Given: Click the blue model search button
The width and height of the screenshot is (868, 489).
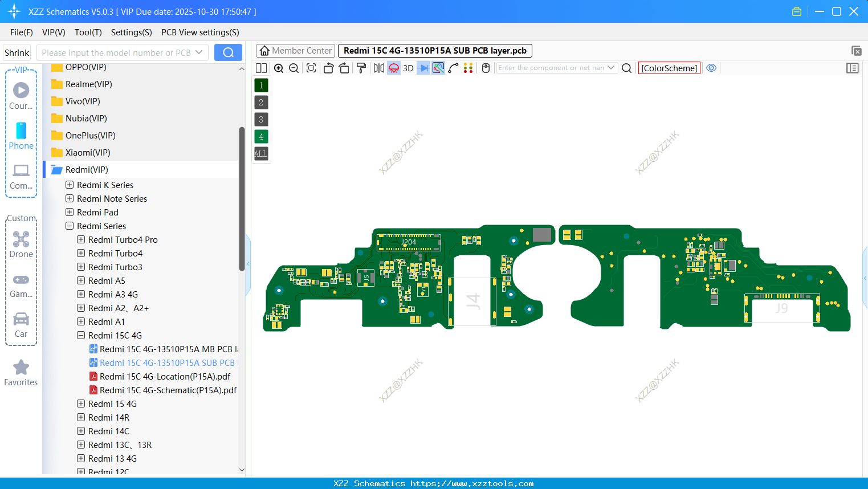Looking at the screenshot, I should coord(228,52).
